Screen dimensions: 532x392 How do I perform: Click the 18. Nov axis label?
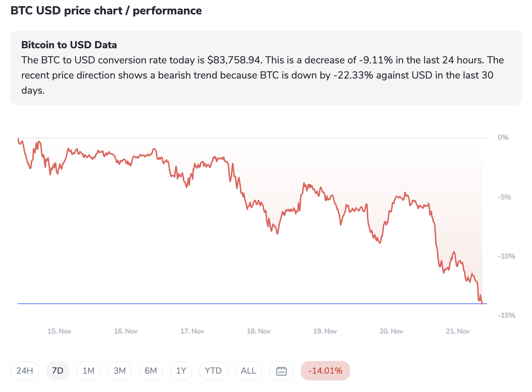(258, 331)
